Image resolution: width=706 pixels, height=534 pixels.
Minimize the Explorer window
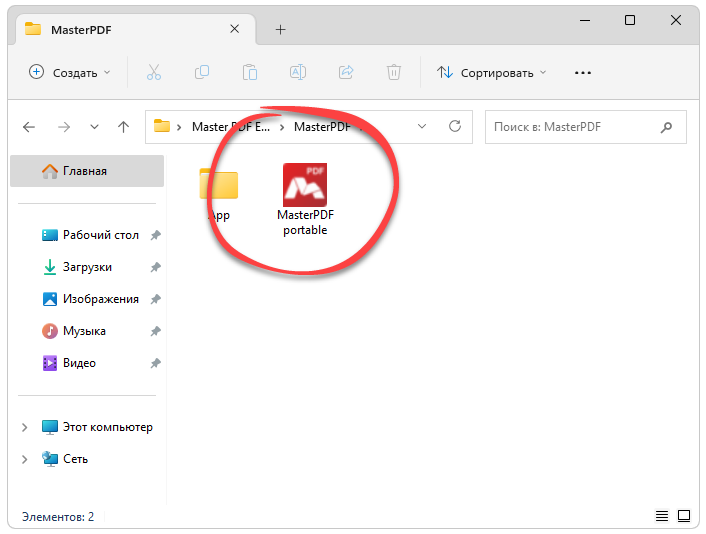[585, 20]
